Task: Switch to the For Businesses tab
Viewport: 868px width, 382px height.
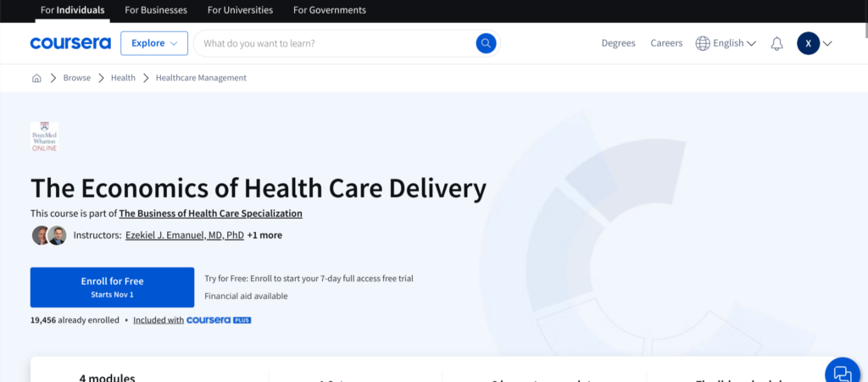Action: coord(156,10)
